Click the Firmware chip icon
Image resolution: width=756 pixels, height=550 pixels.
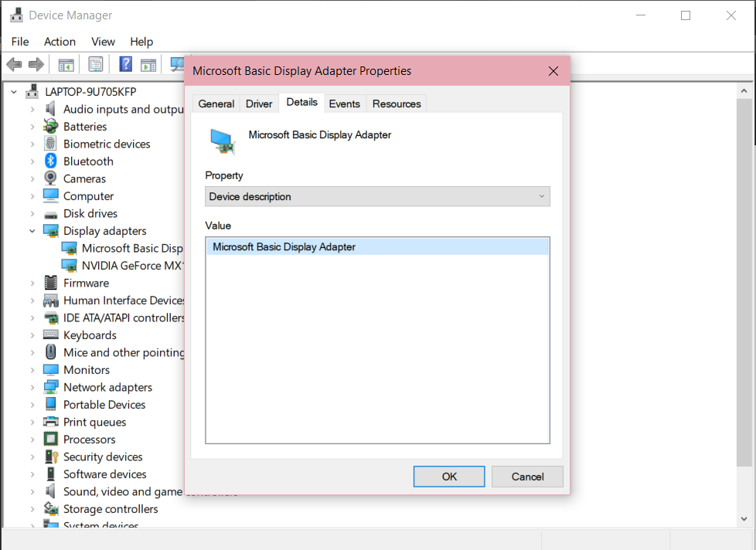(50, 283)
